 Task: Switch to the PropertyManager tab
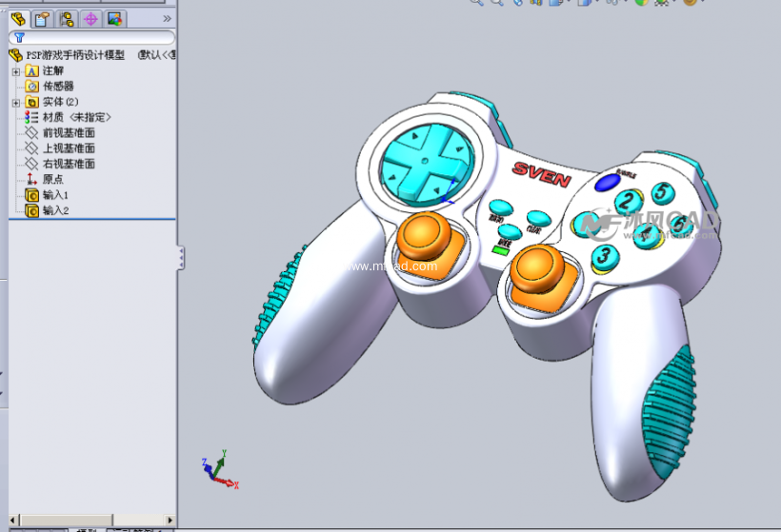click(x=42, y=18)
